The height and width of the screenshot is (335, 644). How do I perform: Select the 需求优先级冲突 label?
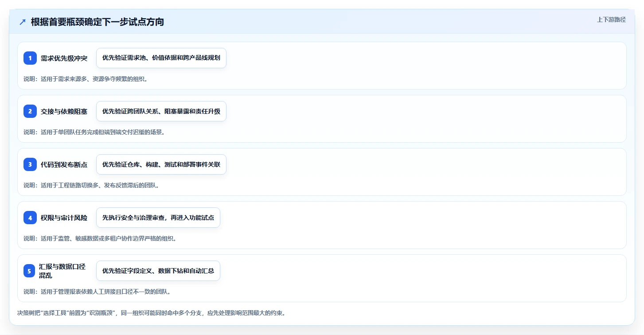64,58
